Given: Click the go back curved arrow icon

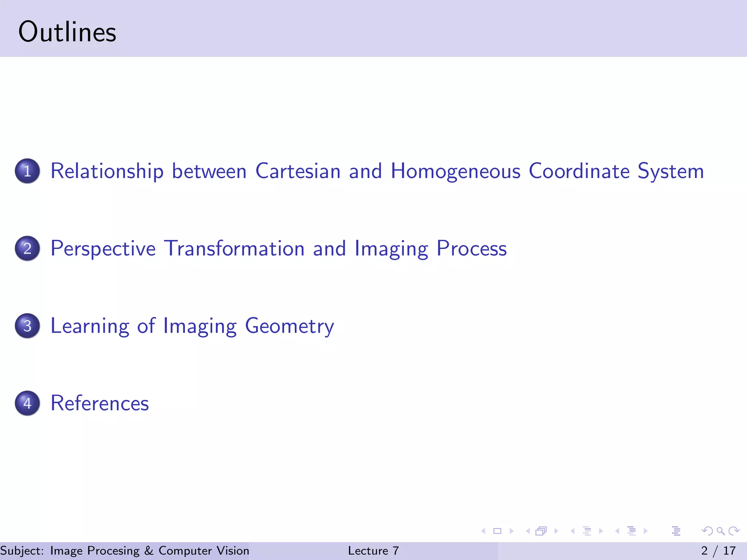Looking at the screenshot, I should [707, 531].
